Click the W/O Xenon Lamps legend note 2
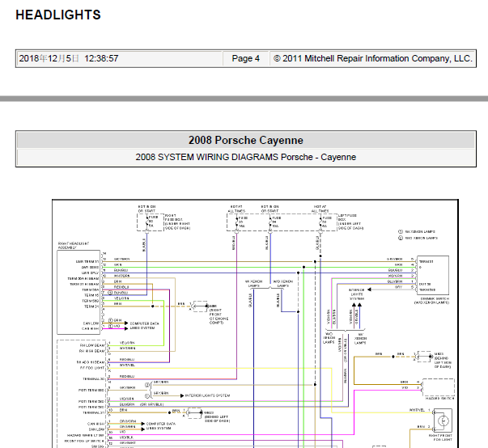Screen dimensions: 488x448 pos(418,238)
